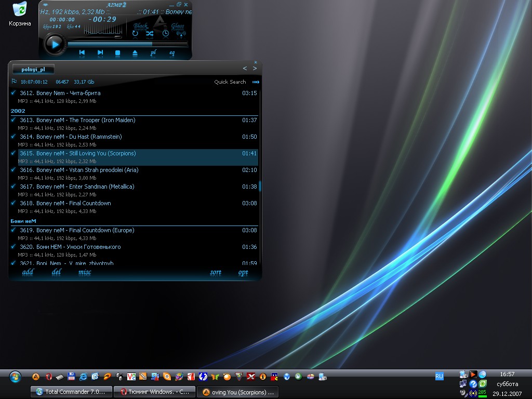Open the sort menu in playlist
This screenshot has height=399, width=532.
216,272
